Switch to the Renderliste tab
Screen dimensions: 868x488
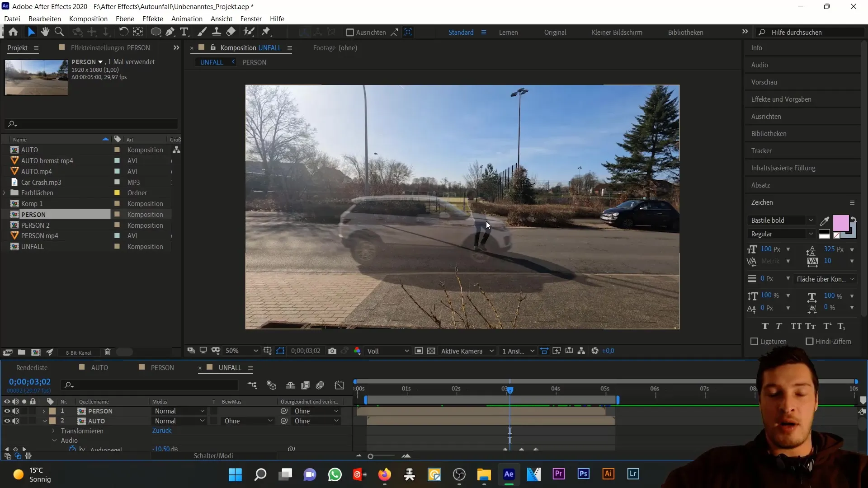point(32,368)
